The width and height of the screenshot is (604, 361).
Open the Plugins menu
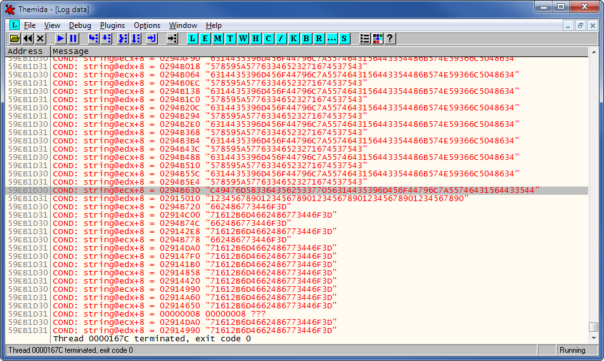coord(112,25)
